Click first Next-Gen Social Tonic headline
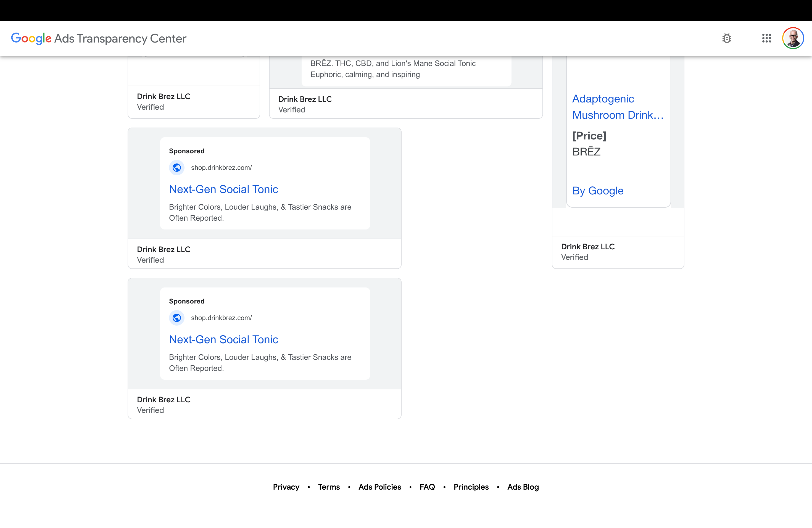Screen dimensions: 812x528 (223, 189)
